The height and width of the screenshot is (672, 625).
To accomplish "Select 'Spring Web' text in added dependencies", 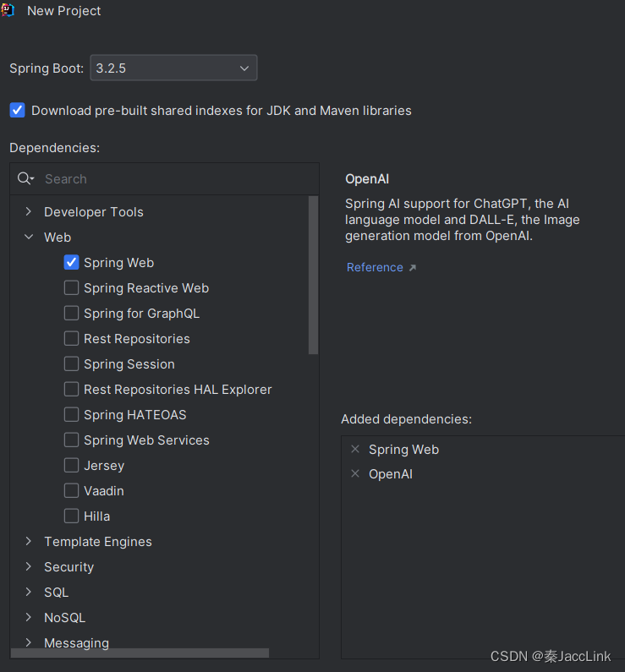I will click(x=403, y=450).
